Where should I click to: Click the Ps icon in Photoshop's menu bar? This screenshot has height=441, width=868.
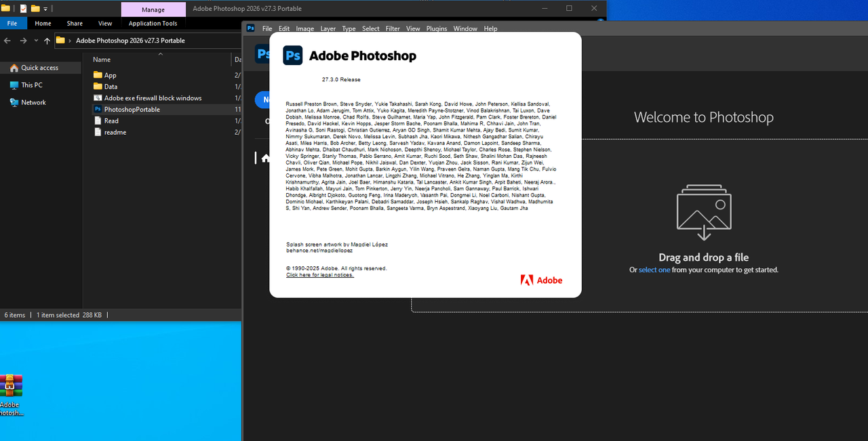pos(251,28)
